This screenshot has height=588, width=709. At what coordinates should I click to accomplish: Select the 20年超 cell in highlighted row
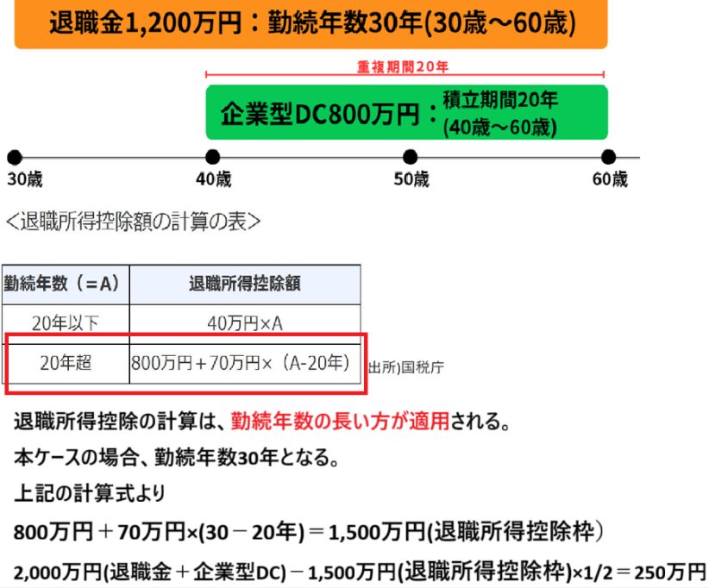66,363
